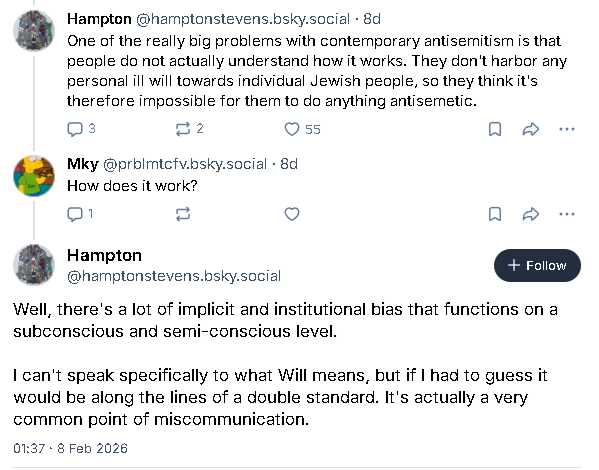Open @hamptonstevens.bsky.social handle in the top post
The width and height of the screenshot is (599, 470).
pos(243,19)
